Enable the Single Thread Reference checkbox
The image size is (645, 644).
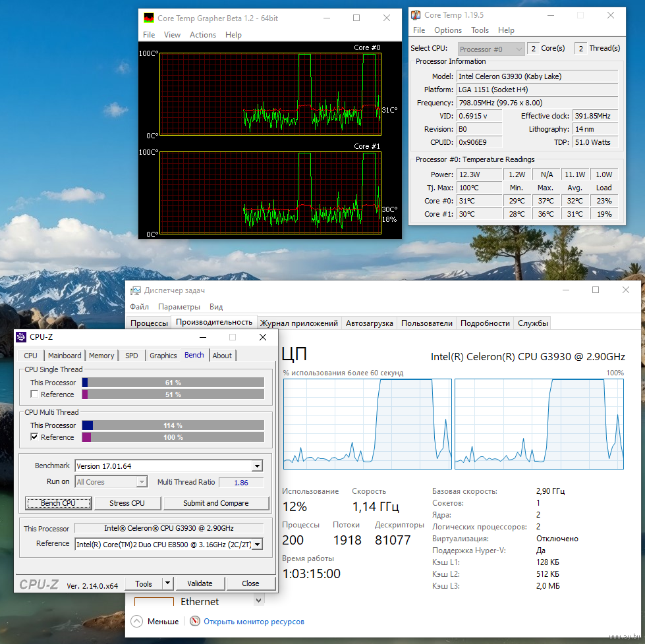(34, 394)
